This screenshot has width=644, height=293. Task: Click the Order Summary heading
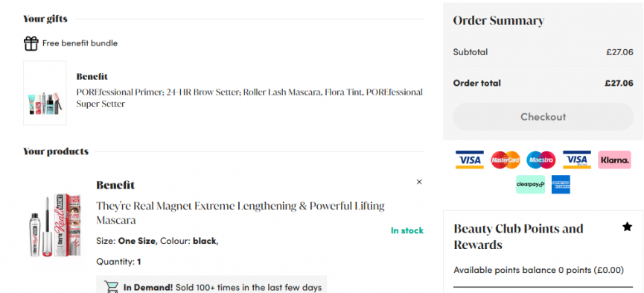click(499, 21)
